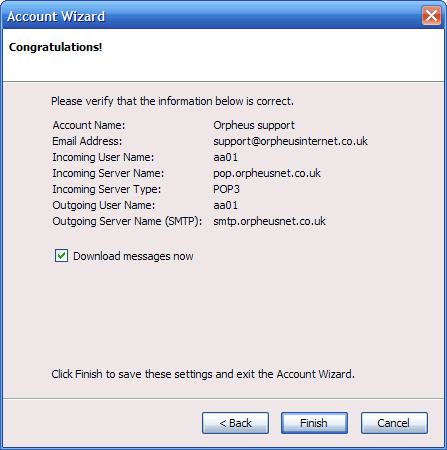Go back using the < Back button
Screen dimensions: 447x450
[x=235, y=423]
